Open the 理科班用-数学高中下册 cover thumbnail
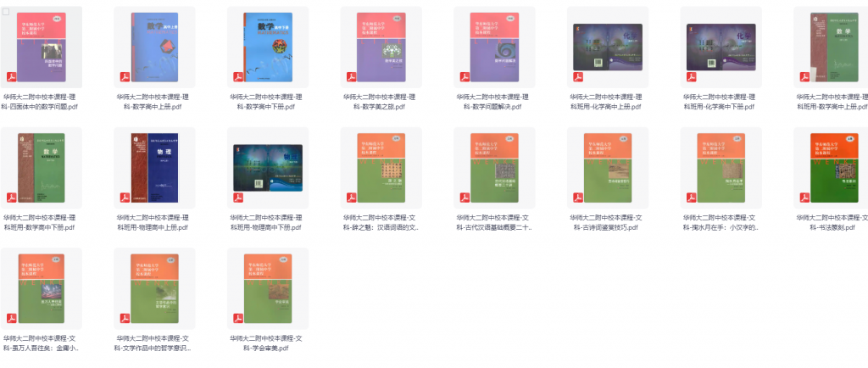 pos(42,168)
